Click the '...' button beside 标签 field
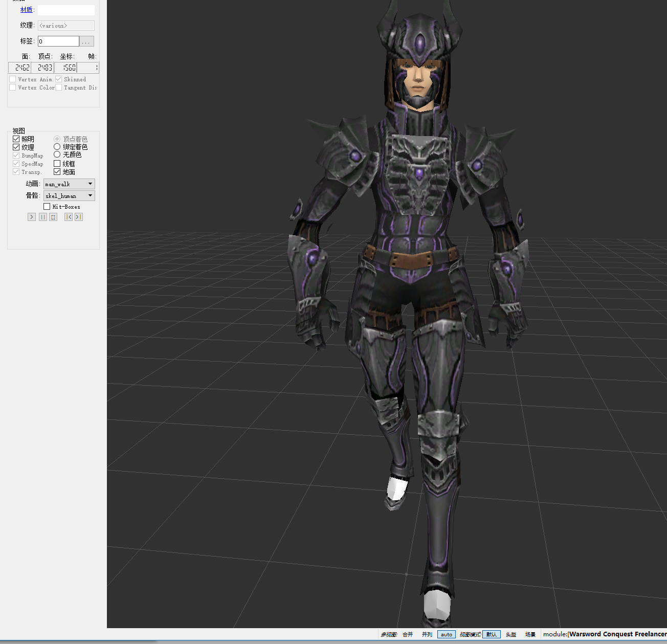This screenshot has width=667, height=644. pyautogui.click(x=87, y=41)
